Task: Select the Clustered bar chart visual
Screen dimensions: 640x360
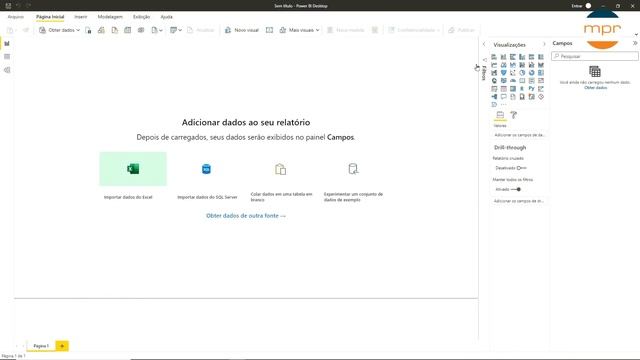Action: (x=513, y=57)
